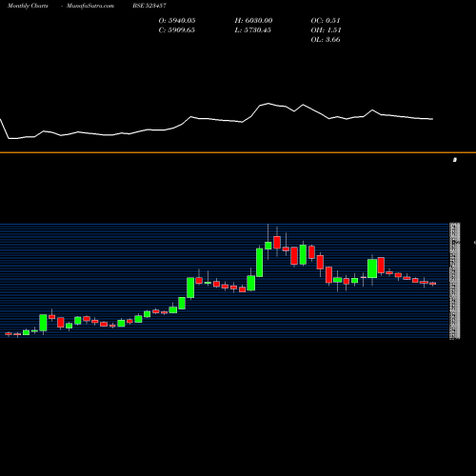Viewport: 476px width, 476px height.
Task: Click the "OL: 3.66" reading
Action: [x=326, y=40]
